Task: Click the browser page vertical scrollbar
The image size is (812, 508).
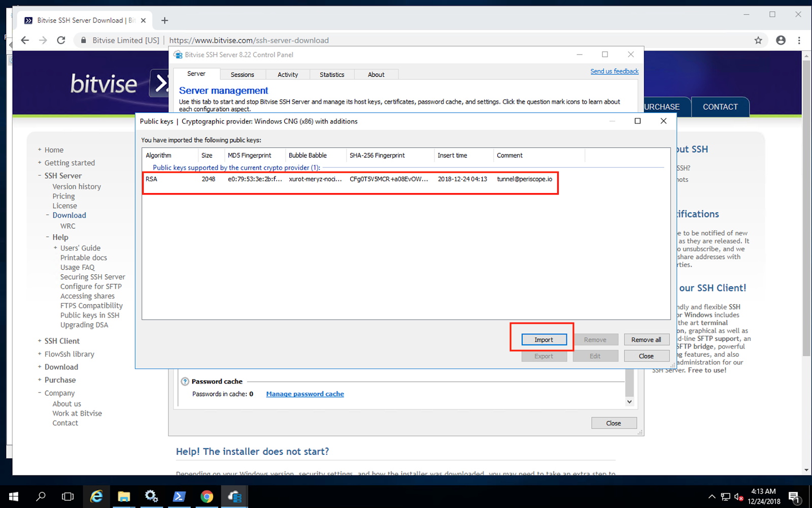Action: coord(806,208)
